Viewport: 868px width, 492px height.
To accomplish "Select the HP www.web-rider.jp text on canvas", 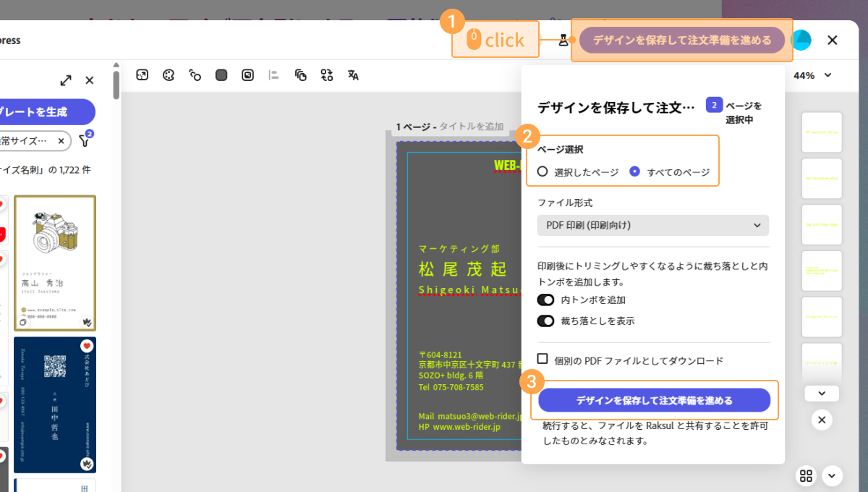I will (x=459, y=427).
